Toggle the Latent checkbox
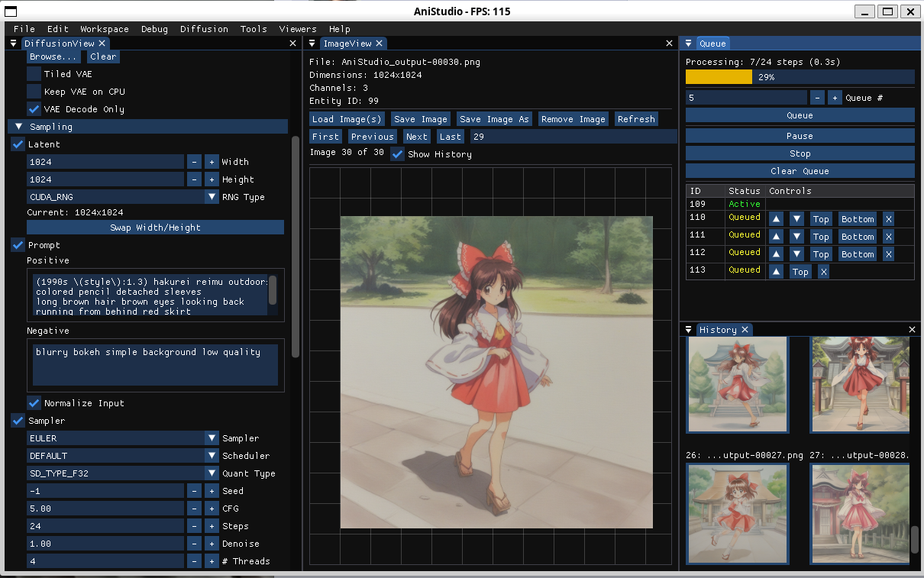The width and height of the screenshot is (924, 578). [18, 144]
